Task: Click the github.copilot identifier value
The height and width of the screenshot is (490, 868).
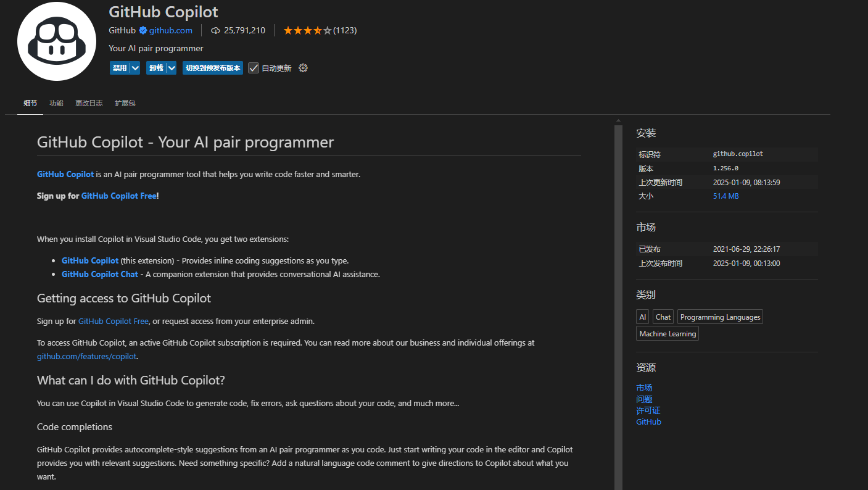Action: [738, 154]
